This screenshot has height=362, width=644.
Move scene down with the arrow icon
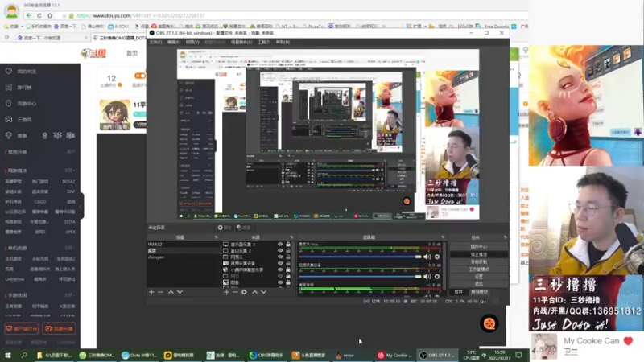(180, 292)
